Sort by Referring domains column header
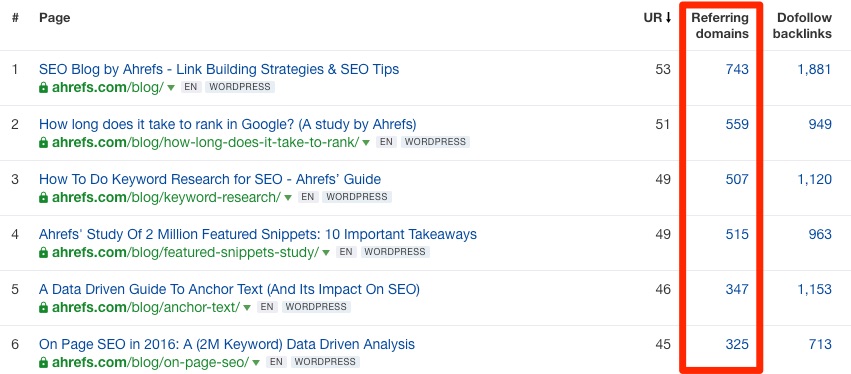The image size is (851, 374). 720,26
